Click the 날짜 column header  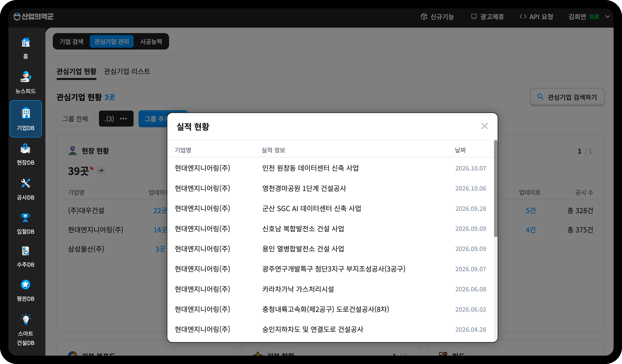460,150
